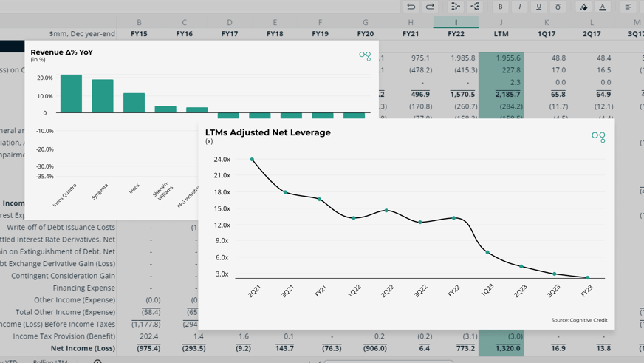Switch to the Rolling LTM tab
The width and height of the screenshot is (644, 363).
tap(49, 361)
